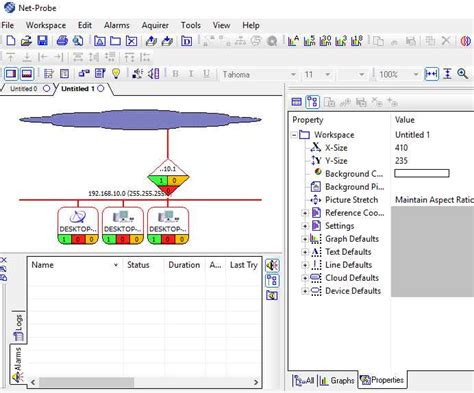Collapse the Workspace tree node
474x393 pixels.
[x=294, y=135]
